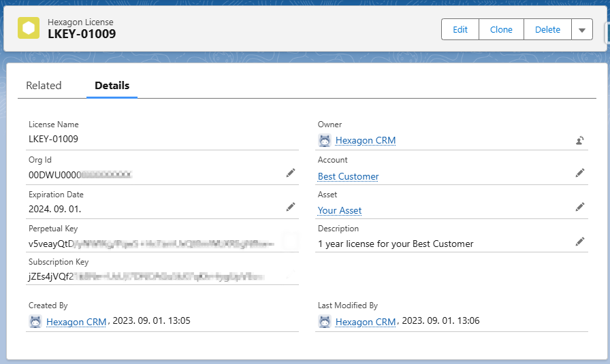Viewport: 610px width, 364px height.
Task: Click the Account field edit pencil
Action: pos(580,173)
